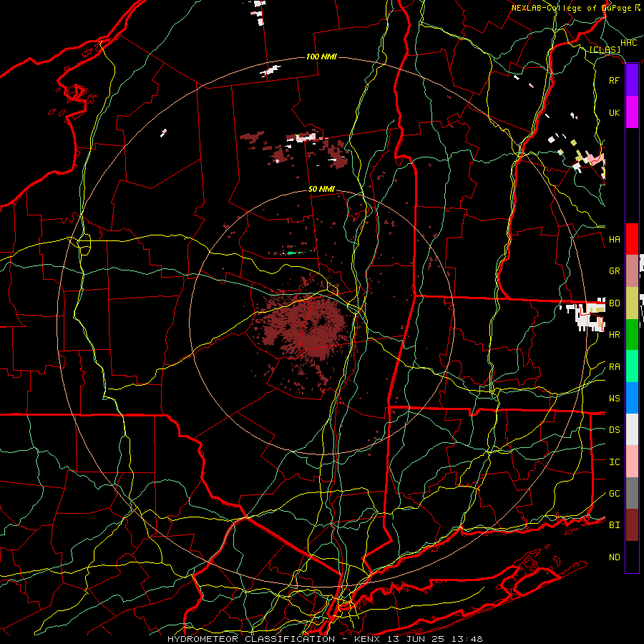Viewport: 644px width, 644px height.
Task: Click the KENX radar site identifier
Action: click(x=366, y=639)
